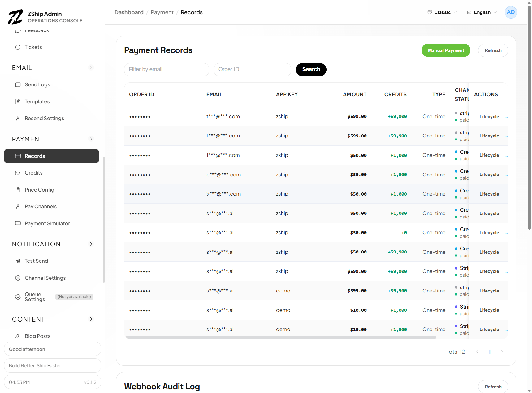Collapse the EMAIL sidebar section
The width and height of the screenshot is (532, 393).
point(91,67)
